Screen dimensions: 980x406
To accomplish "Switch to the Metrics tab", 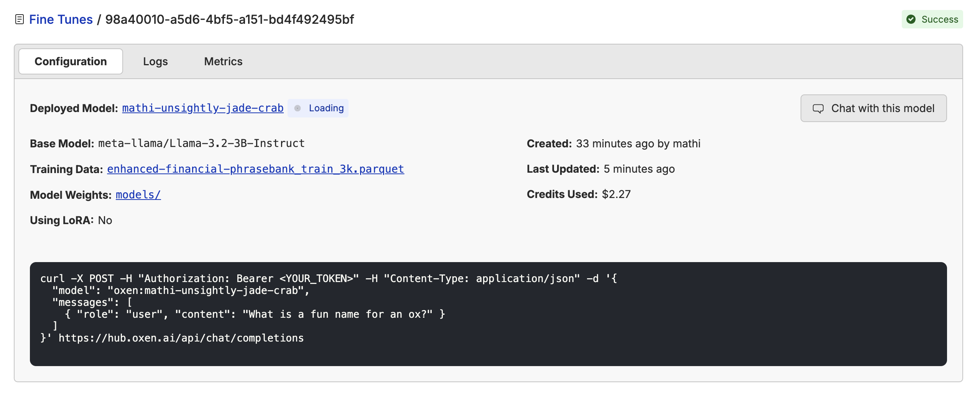I will point(223,61).
